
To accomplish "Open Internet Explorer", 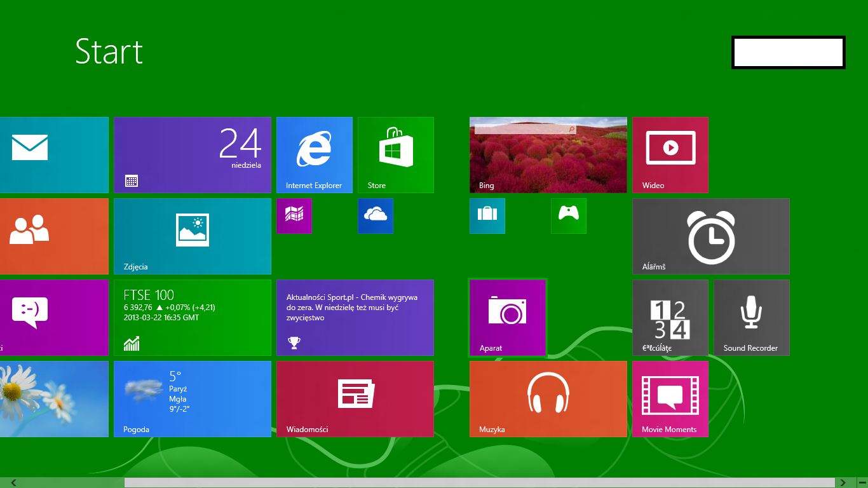I will (315, 154).
